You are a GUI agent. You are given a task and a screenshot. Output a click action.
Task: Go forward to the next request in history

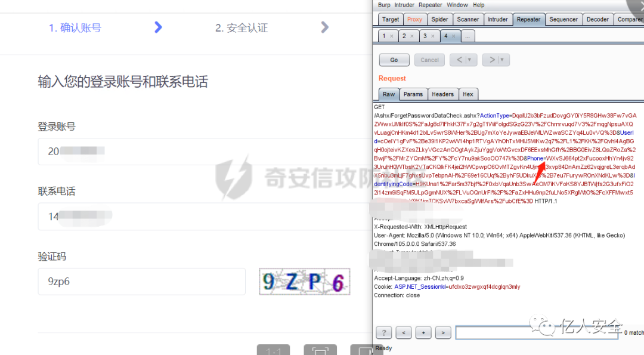[x=492, y=60]
